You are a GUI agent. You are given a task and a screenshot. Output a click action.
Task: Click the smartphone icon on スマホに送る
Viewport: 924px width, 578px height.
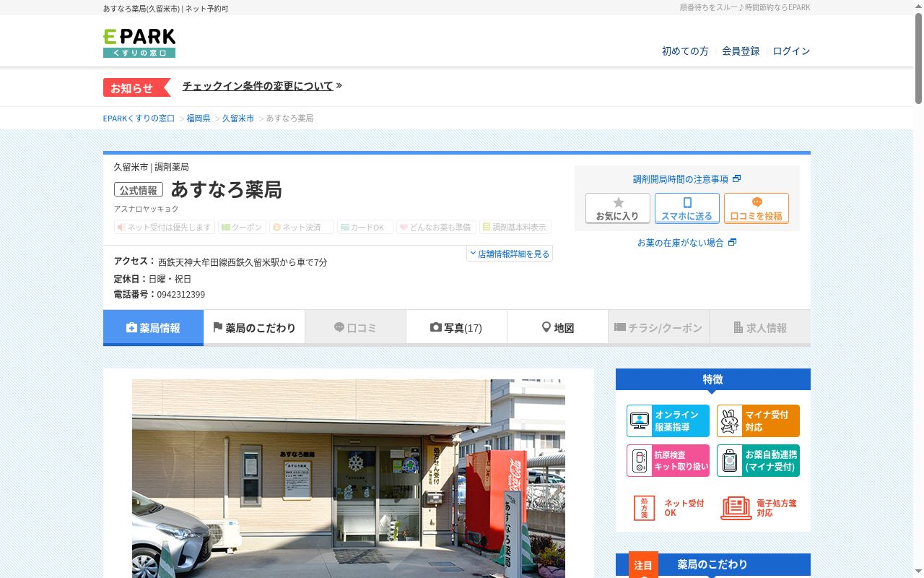[687, 202]
